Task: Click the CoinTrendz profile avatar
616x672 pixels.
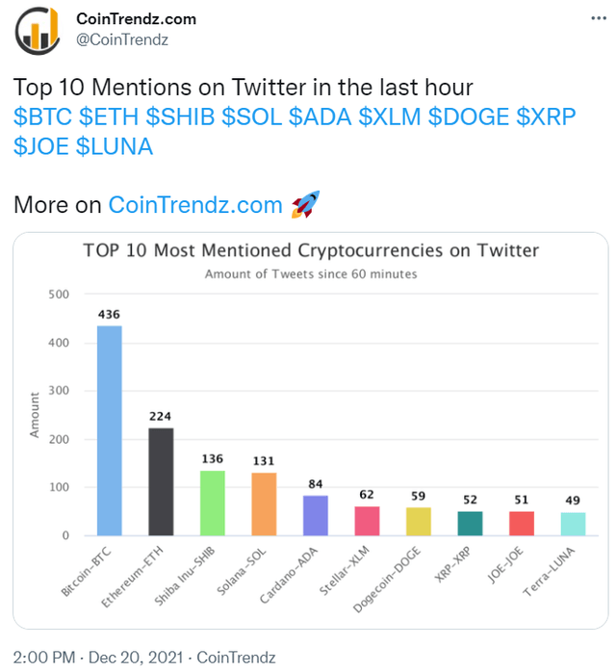Action: click(37, 29)
